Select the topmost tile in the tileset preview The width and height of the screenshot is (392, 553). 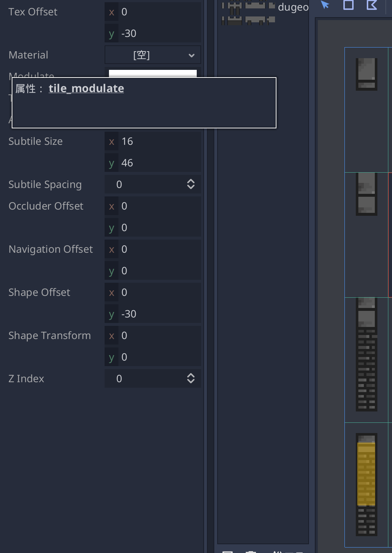[x=366, y=73]
